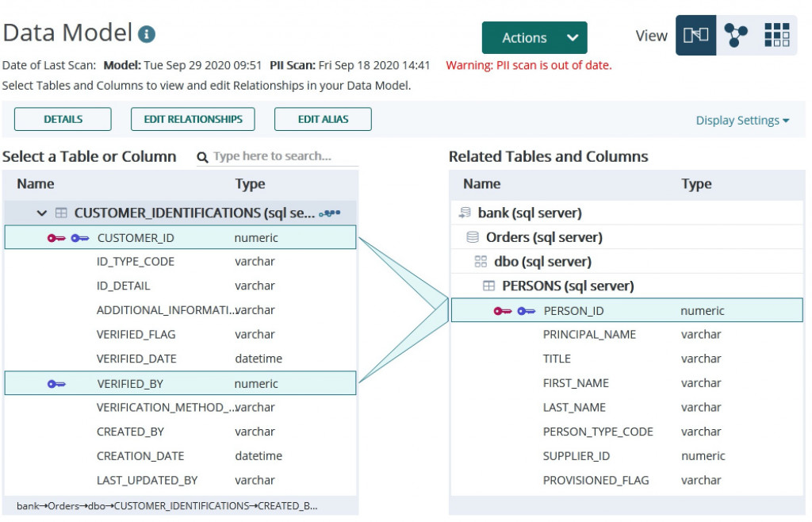Click the relationships icon on CUSTOMER_IDENTIFICATIONS row
Image resolution: width=812 pixels, height=522 pixels.
click(x=329, y=213)
